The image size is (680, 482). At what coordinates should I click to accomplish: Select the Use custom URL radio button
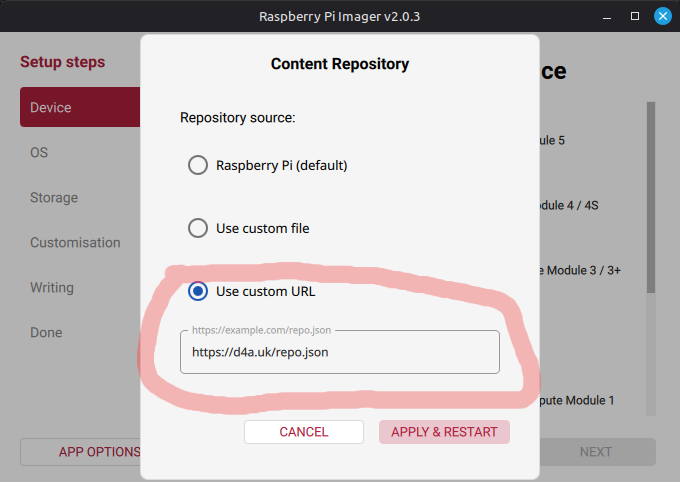[x=198, y=291]
